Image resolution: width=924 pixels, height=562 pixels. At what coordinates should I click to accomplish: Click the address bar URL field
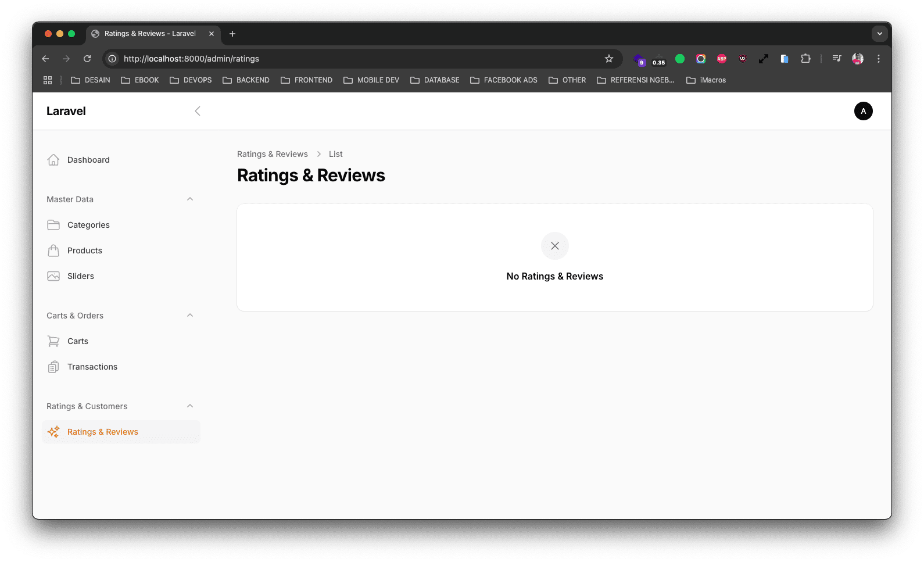tap(349, 59)
